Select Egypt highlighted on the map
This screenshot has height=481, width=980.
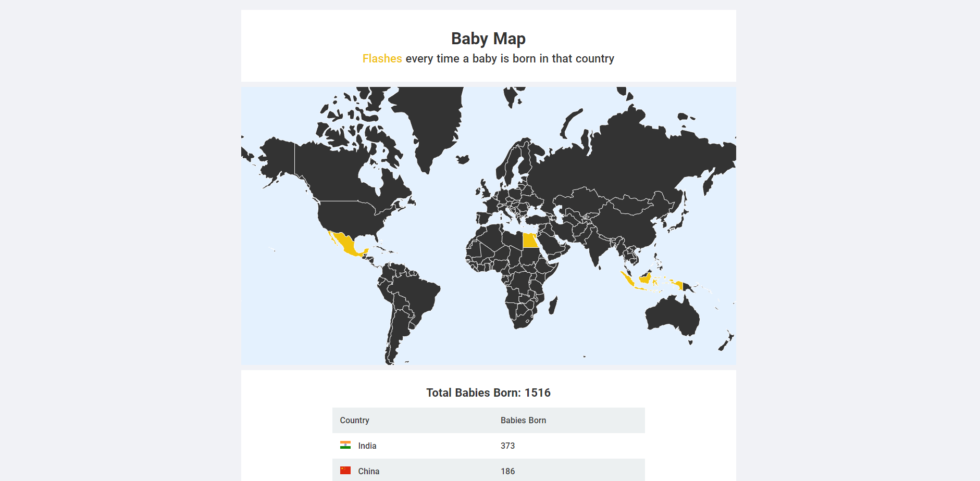[530, 240]
